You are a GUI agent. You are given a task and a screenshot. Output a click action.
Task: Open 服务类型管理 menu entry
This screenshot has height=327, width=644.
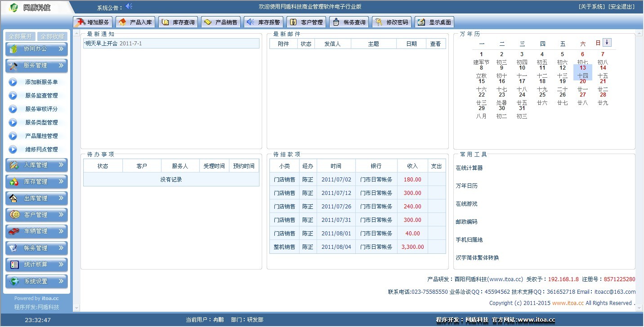(41, 123)
